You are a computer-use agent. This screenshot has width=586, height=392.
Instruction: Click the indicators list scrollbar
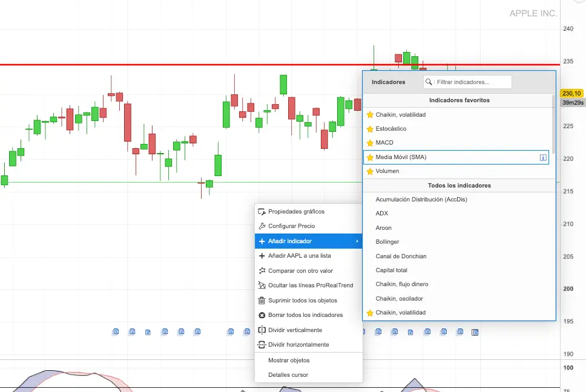[553, 121]
